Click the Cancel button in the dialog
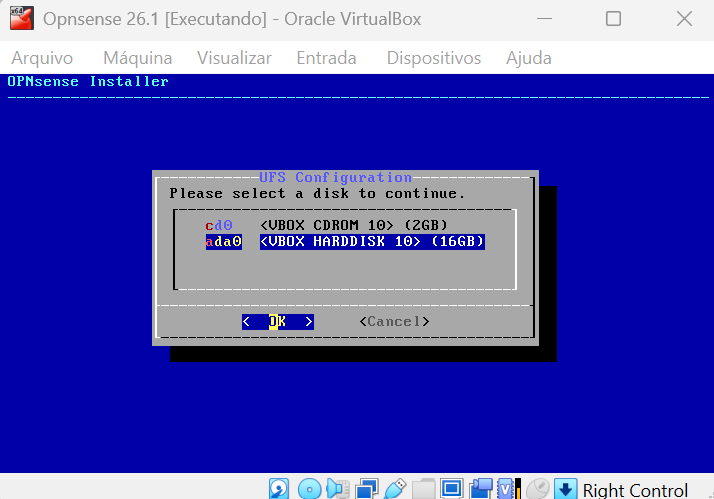The width and height of the screenshot is (714, 499). click(x=394, y=321)
